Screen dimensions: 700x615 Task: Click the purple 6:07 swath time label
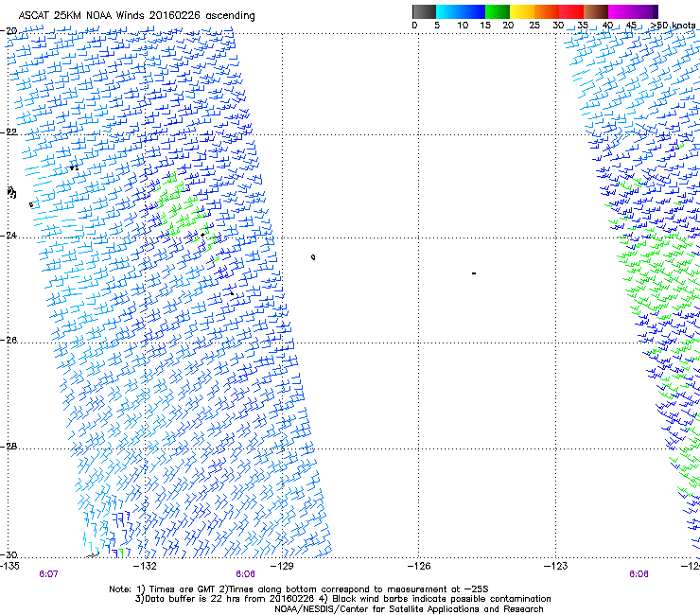click(48, 574)
